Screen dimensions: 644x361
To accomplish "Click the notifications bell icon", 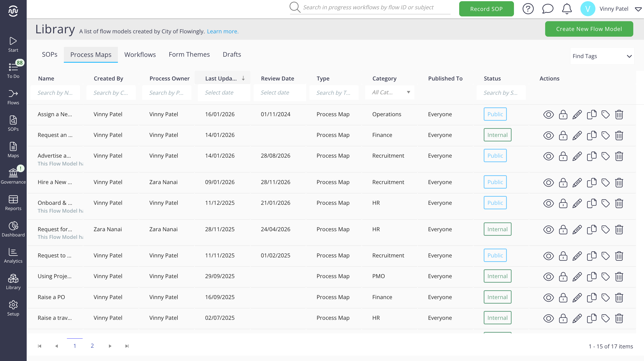I will point(567,9).
